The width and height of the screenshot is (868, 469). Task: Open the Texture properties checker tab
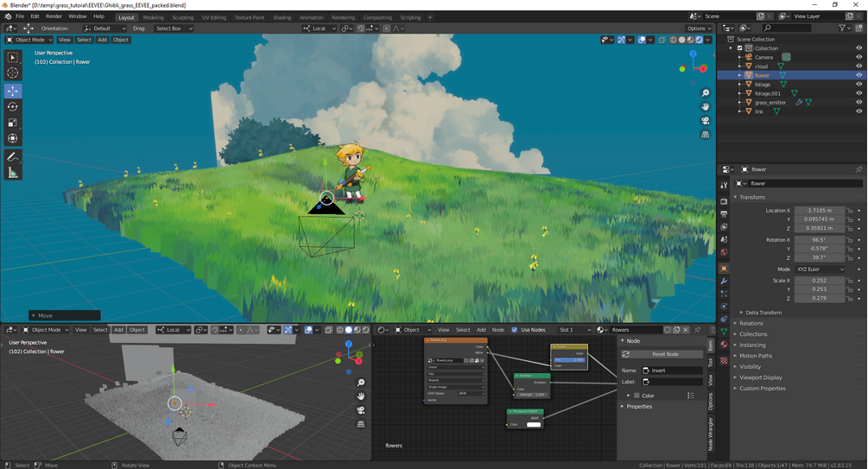coord(724,360)
